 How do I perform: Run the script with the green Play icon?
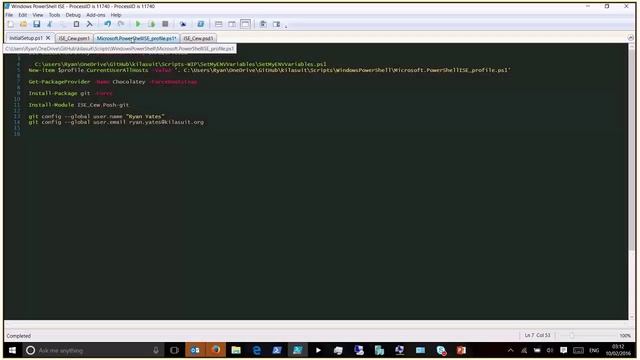point(138,24)
